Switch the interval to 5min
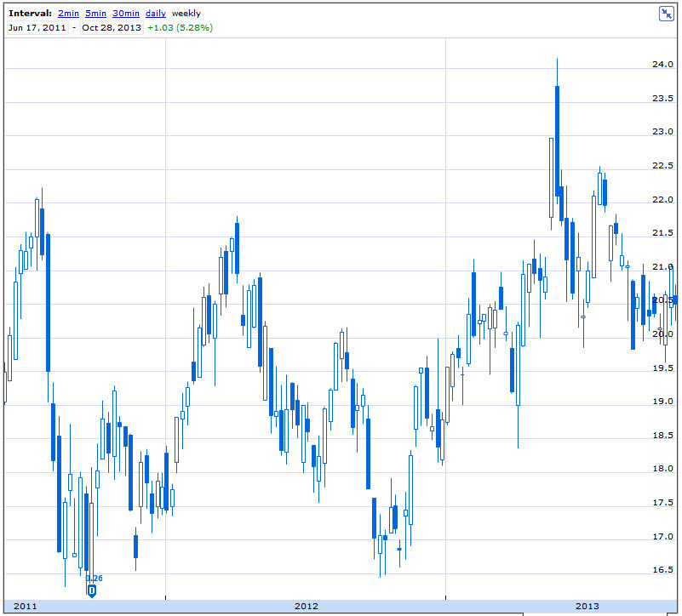 click(x=95, y=14)
